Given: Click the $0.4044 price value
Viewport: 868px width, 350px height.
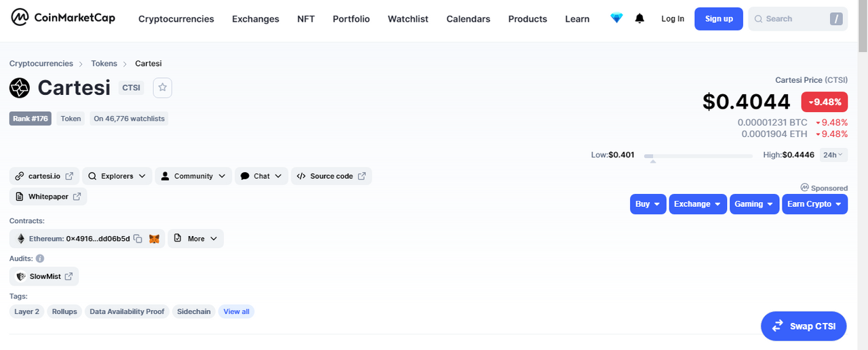Looking at the screenshot, I should 747,102.
